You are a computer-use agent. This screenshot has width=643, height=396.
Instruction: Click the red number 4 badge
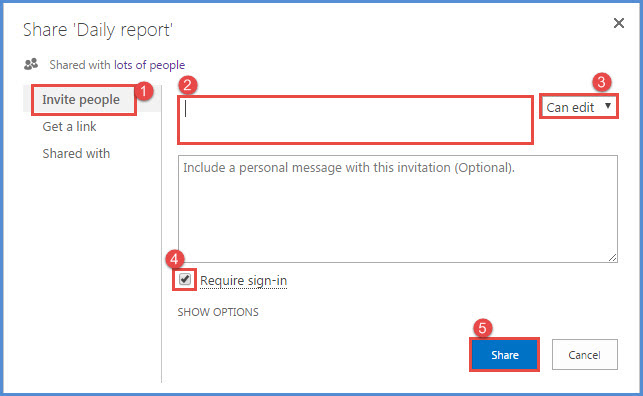175,259
